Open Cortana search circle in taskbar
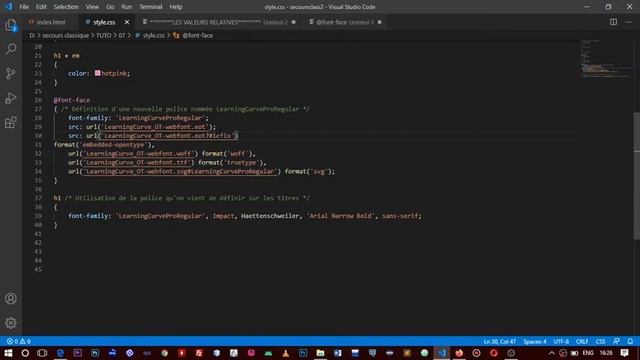640x360 pixels. [25, 353]
